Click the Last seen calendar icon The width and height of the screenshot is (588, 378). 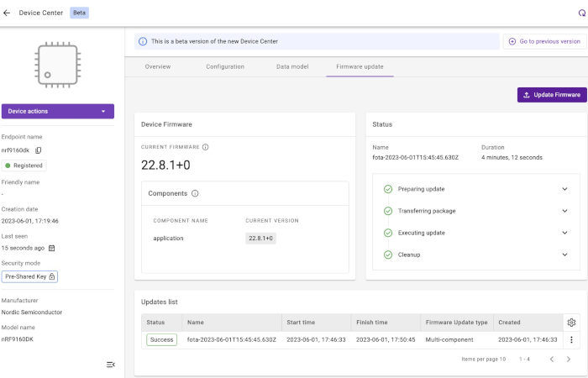pyautogui.click(x=51, y=248)
